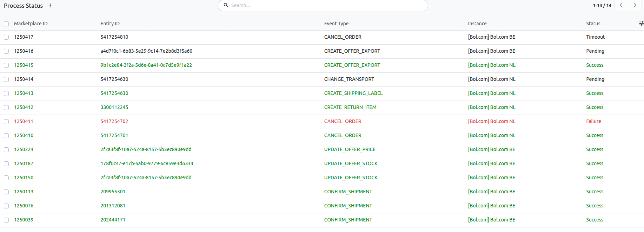Sort by Entity ID column header
The image size is (644, 232).
coord(110,24)
